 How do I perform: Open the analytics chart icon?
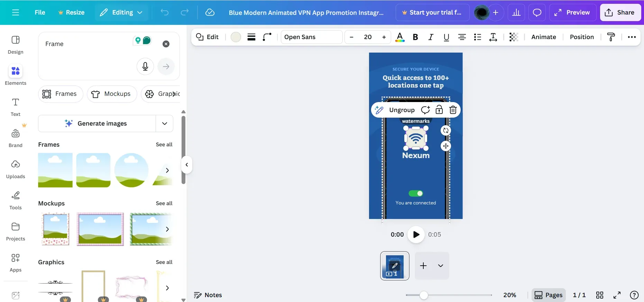[x=516, y=12]
